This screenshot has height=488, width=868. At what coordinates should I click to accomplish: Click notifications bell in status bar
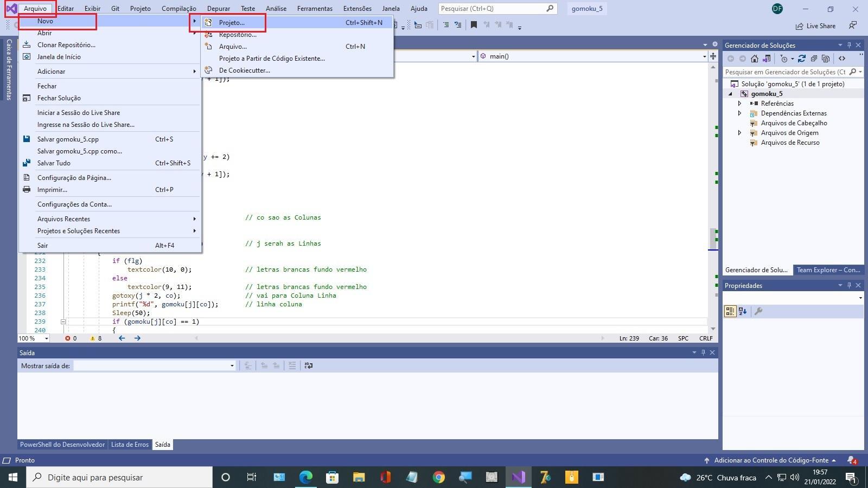tap(852, 460)
